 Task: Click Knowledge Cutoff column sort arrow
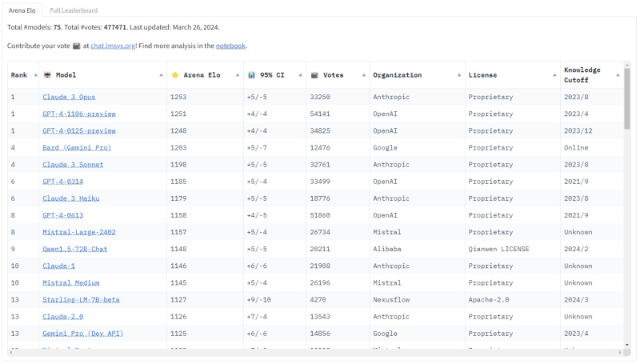tap(618, 75)
